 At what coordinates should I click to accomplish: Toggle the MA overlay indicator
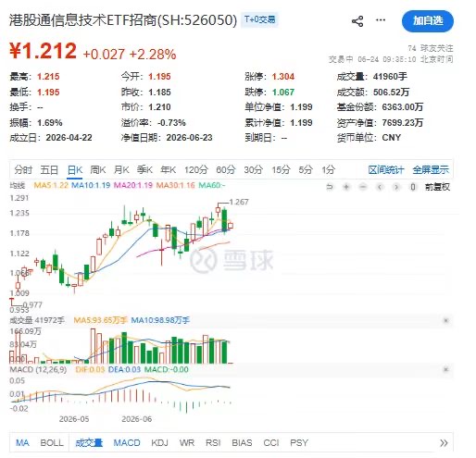[x=22, y=443]
